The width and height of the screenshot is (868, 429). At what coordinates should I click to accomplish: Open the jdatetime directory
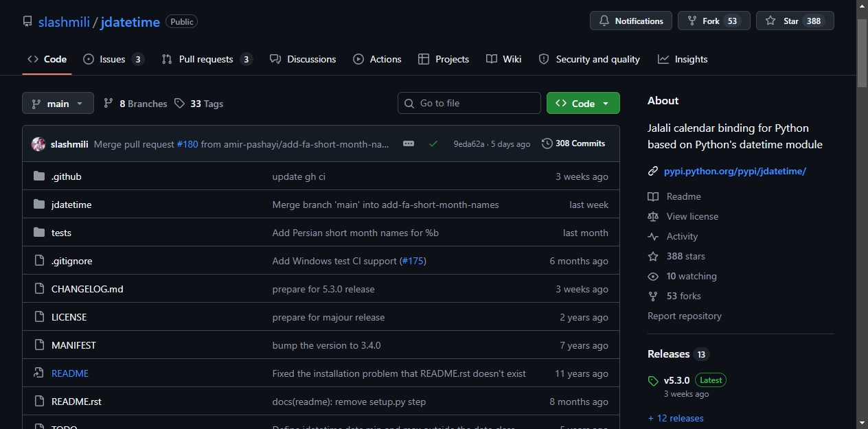pyautogui.click(x=71, y=205)
